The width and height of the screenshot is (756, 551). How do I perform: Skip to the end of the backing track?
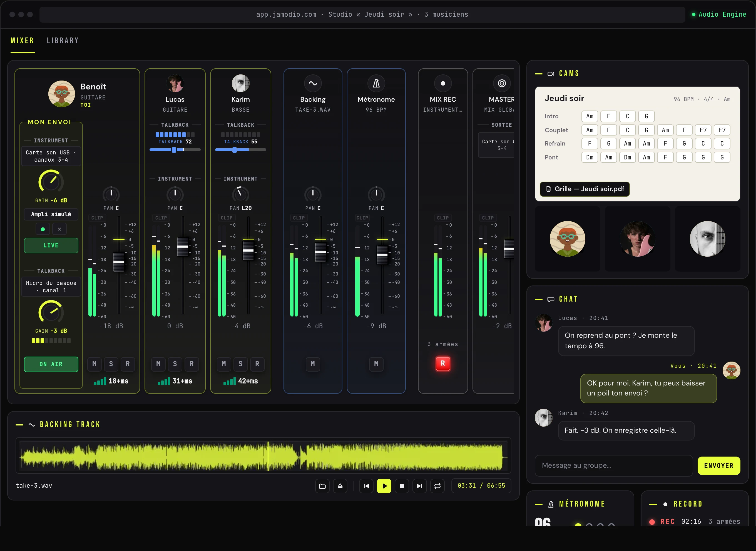pos(419,486)
